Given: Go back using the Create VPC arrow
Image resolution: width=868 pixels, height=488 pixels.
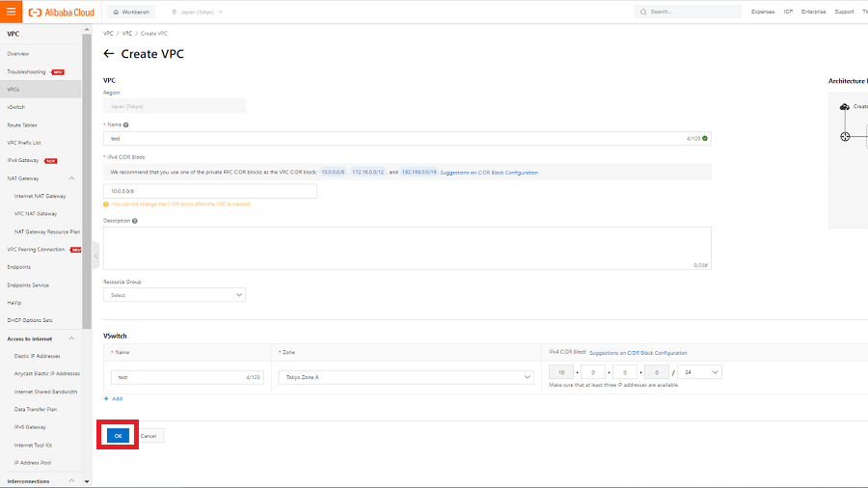Looking at the screenshot, I should pyautogui.click(x=109, y=54).
